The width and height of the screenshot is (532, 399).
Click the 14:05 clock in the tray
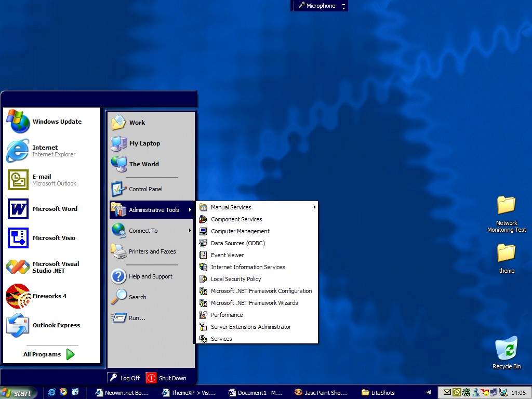click(x=518, y=393)
